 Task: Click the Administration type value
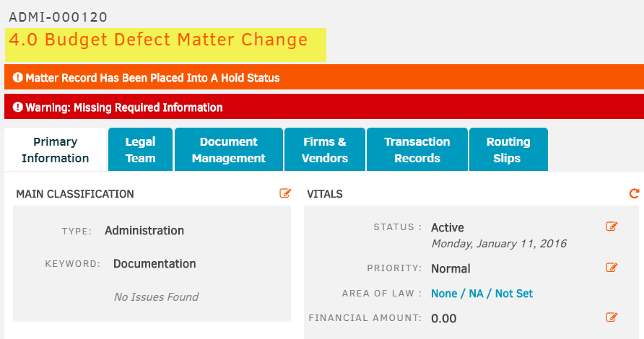click(144, 230)
